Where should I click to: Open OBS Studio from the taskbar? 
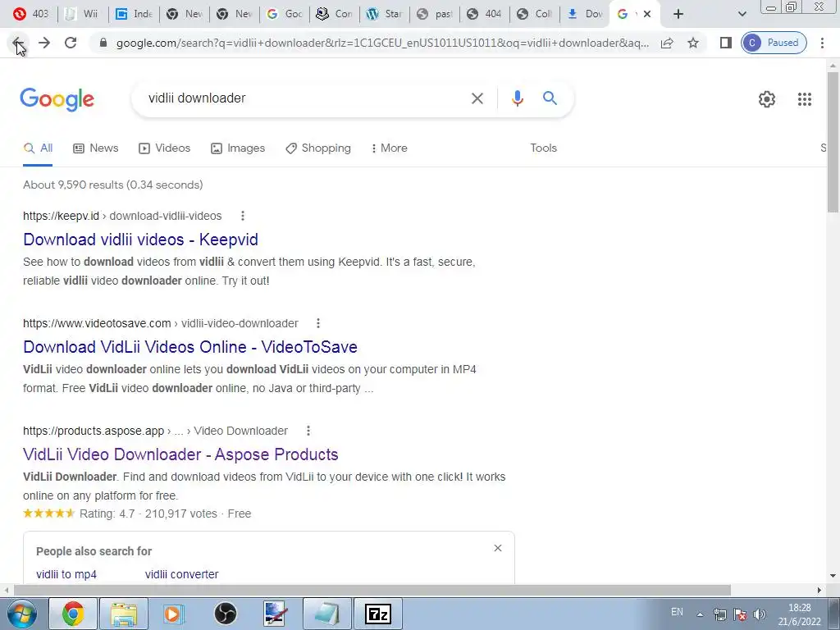click(225, 614)
